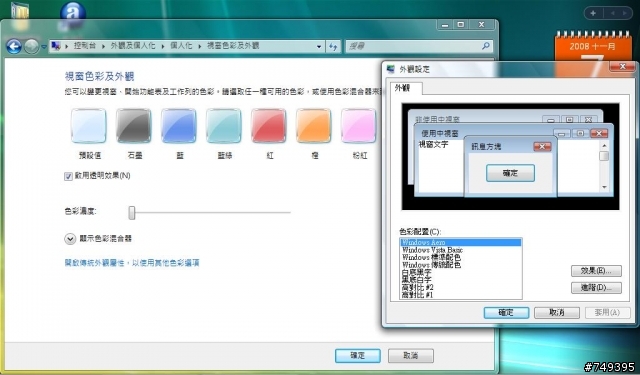
Task: Select 外觀及個人化 breadcrumb item
Action: tap(133, 46)
